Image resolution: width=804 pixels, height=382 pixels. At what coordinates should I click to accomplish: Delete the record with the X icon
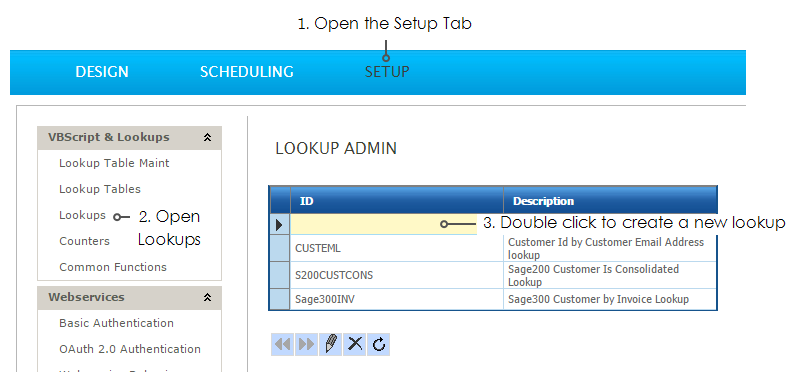pos(355,344)
